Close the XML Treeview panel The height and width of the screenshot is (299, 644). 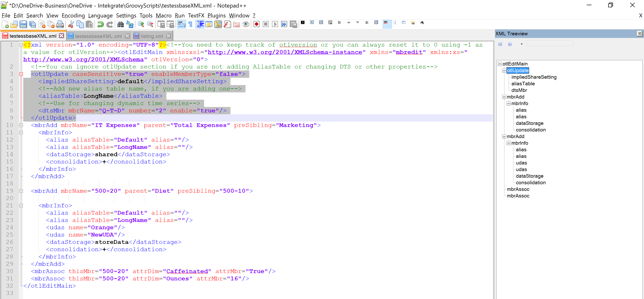click(x=639, y=33)
